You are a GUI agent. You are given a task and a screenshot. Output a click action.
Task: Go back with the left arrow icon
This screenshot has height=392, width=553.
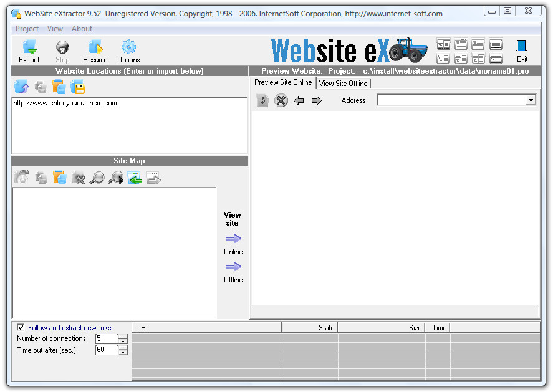(x=299, y=100)
